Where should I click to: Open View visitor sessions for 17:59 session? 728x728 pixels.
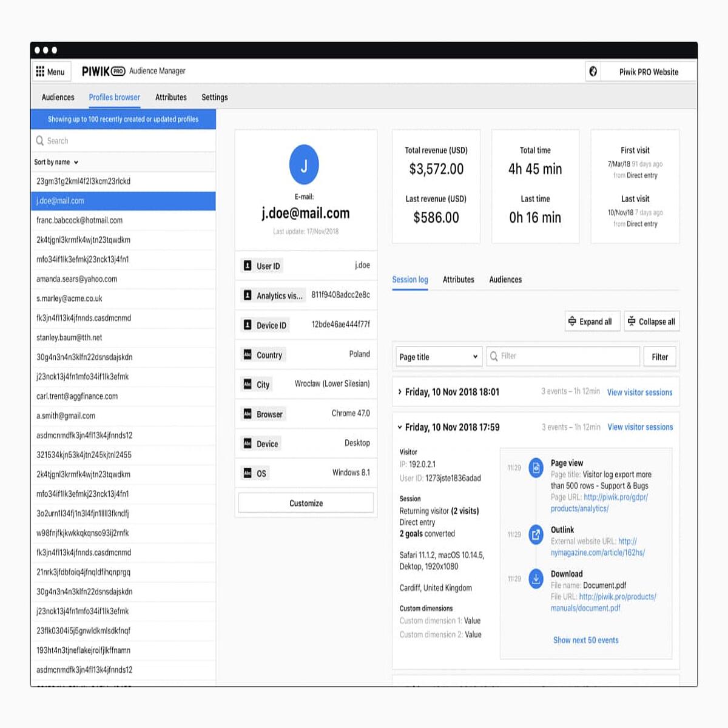pyautogui.click(x=640, y=427)
